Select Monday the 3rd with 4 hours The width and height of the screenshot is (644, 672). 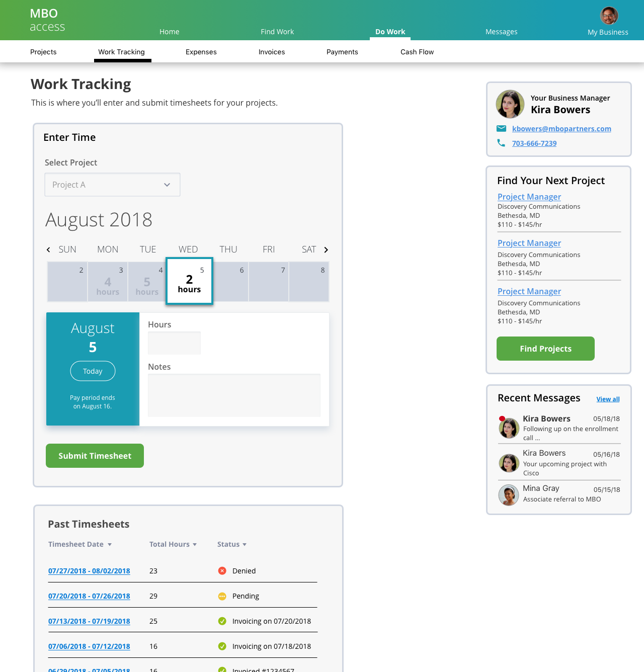click(108, 282)
